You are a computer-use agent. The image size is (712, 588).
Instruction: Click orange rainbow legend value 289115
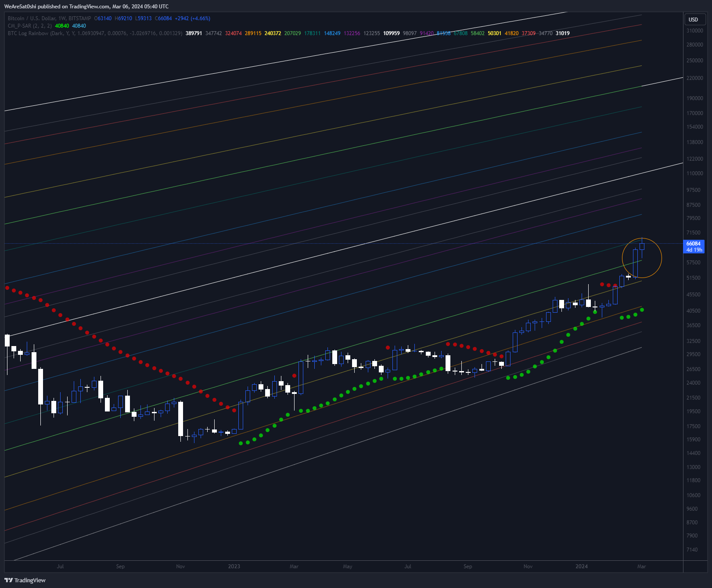[x=253, y=33]
